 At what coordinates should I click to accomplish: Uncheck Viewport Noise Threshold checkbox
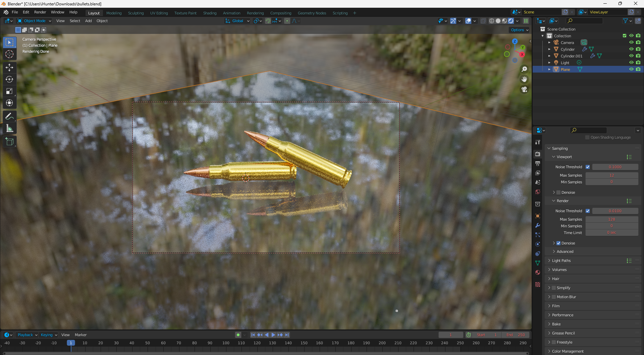tap(588, 167)
